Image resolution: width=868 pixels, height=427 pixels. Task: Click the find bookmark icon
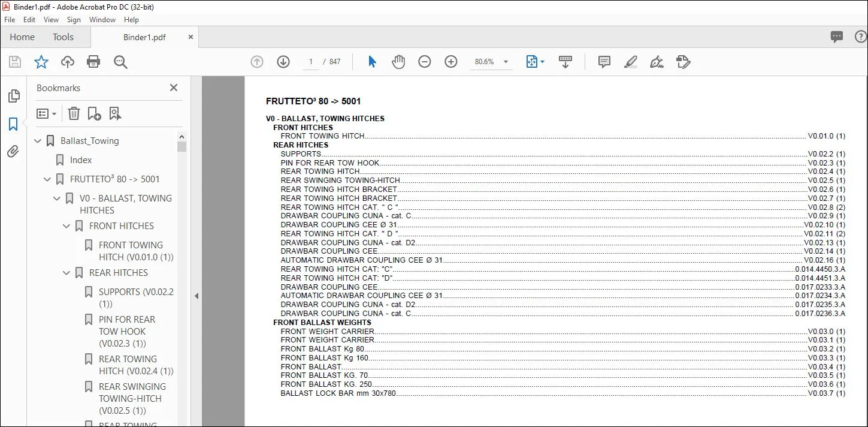[115, 113]
